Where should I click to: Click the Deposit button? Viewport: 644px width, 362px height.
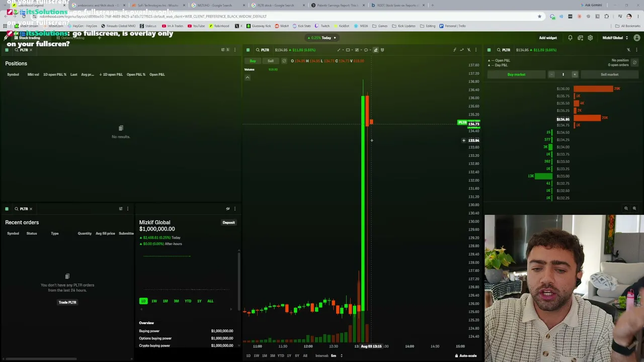pyautogui.click(x=229, y=223)
